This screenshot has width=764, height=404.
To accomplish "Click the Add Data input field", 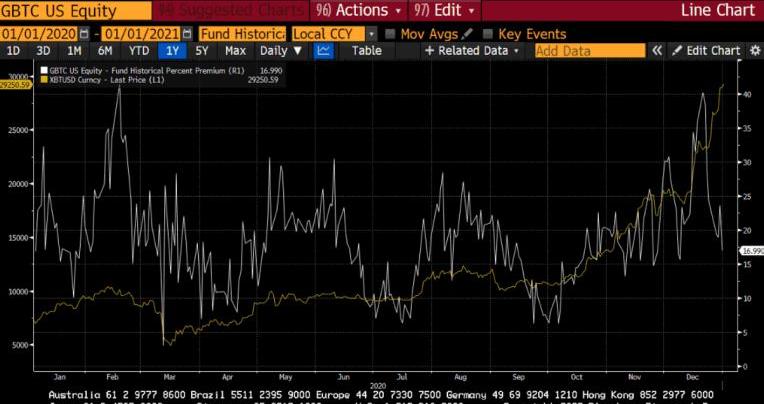I will (590, 51).
